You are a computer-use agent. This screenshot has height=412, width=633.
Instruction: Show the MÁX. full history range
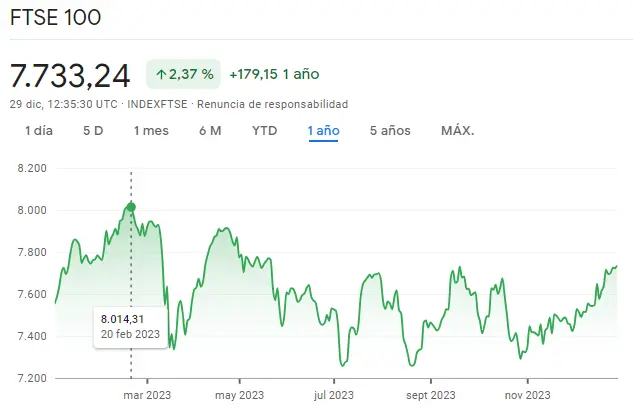(458, 131)
